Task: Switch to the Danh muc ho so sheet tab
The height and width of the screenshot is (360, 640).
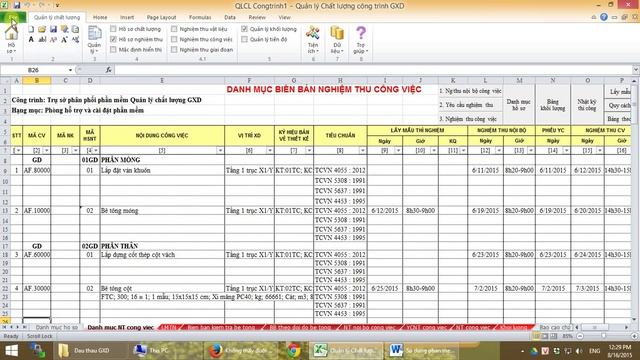Action: click(56, 327)
